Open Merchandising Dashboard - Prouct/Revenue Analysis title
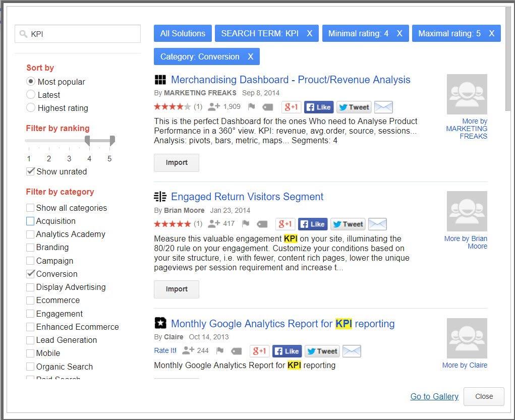 tap(291, 80)
